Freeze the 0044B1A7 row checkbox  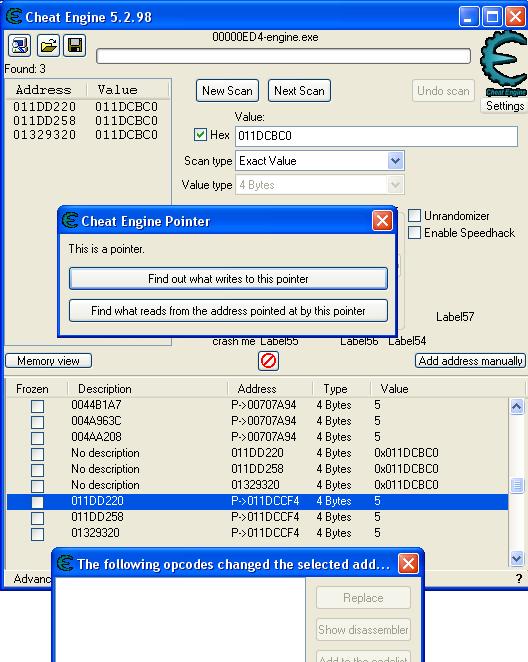pyautogui.click(x=37, y=406)
